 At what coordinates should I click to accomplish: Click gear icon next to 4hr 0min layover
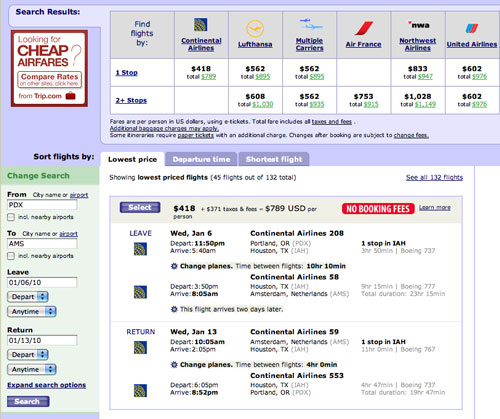tap(174, 365)
